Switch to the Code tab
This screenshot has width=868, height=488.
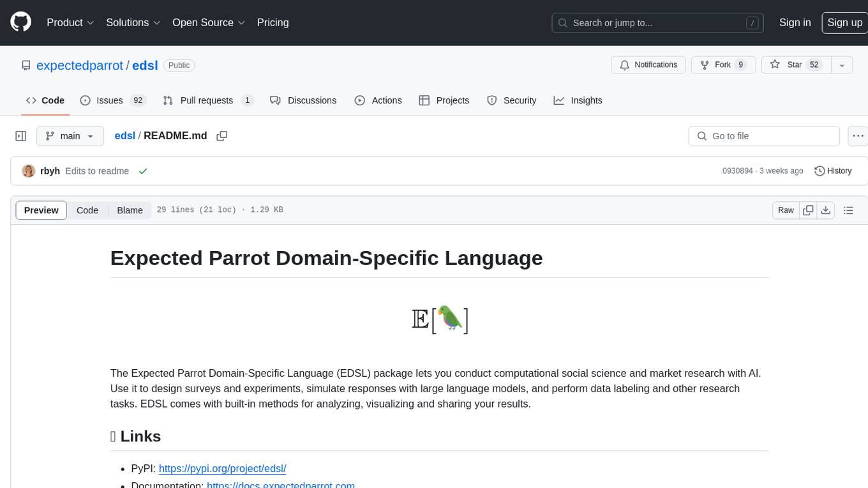coord(45,100)
